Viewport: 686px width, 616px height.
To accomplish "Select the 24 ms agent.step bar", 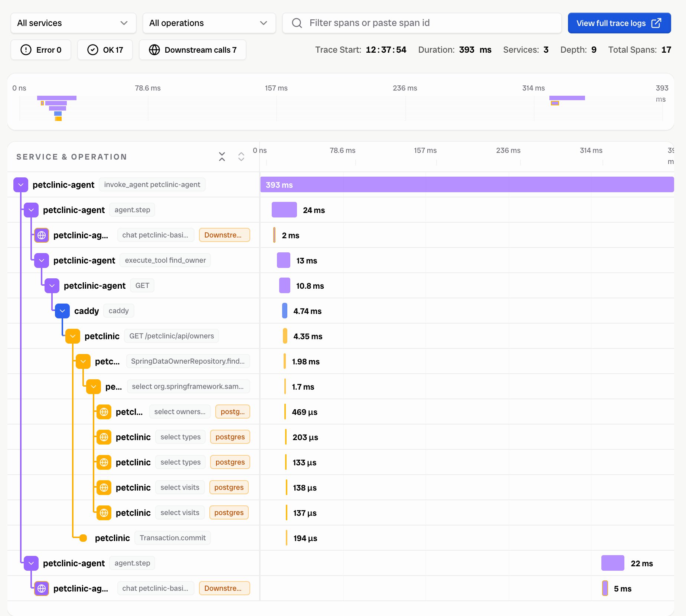I will coord(284,210).
